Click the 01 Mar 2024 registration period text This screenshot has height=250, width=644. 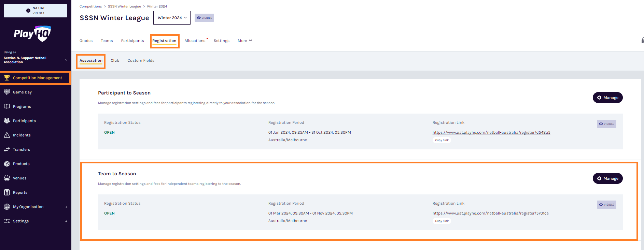pos(310,213)
